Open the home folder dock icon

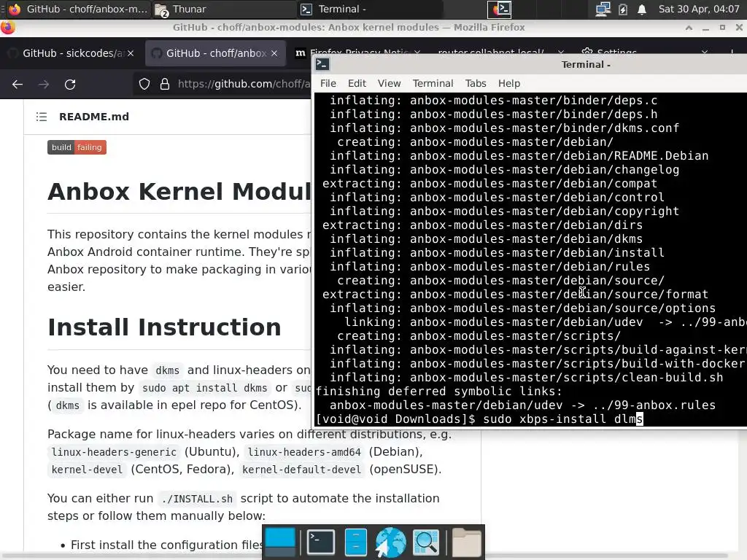click(466, 542)
